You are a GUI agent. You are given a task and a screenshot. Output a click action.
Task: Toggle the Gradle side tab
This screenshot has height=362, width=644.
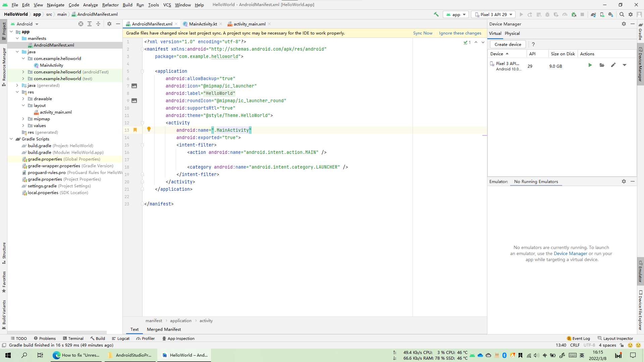coord(640,32)
